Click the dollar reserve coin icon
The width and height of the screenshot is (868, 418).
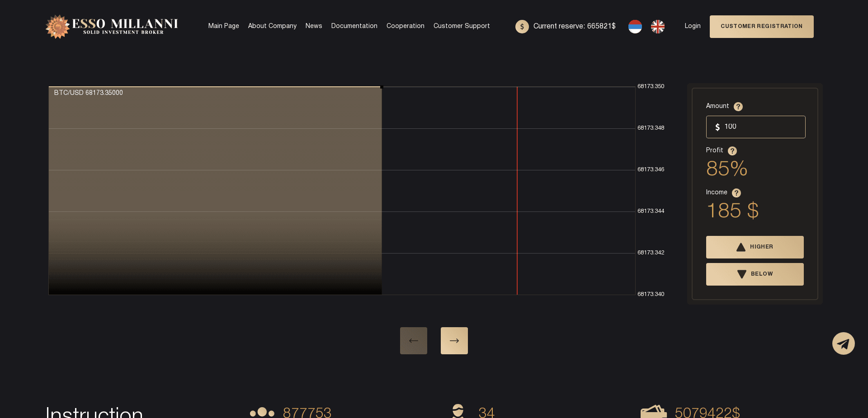point(522,26)
